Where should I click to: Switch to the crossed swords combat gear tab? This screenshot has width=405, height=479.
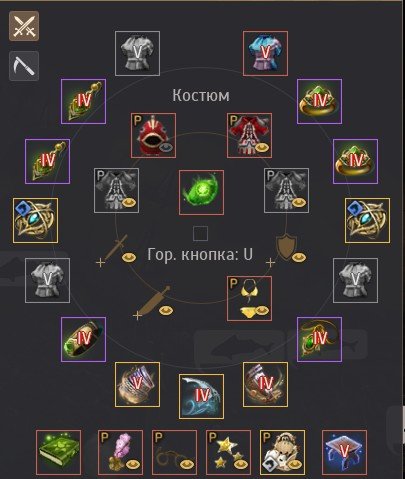tap(24, 26)
